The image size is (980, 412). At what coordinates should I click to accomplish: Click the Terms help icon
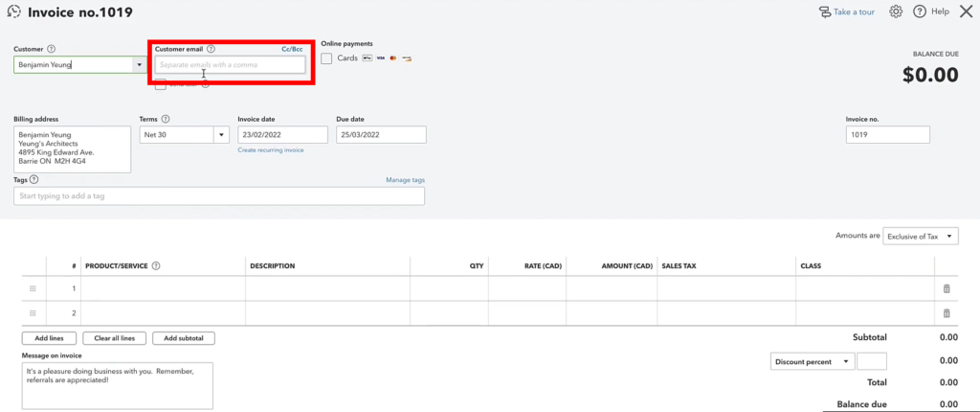tap(166, 119)
